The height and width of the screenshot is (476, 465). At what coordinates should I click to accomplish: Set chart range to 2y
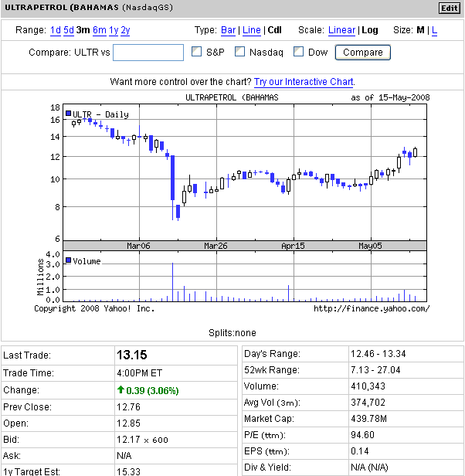tap(125, 30)
